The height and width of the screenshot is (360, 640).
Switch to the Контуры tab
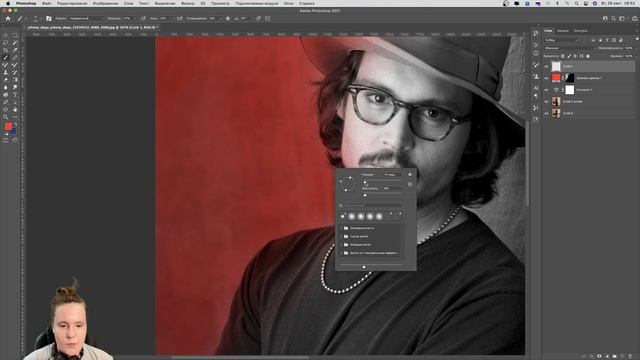tap(580, 31)
